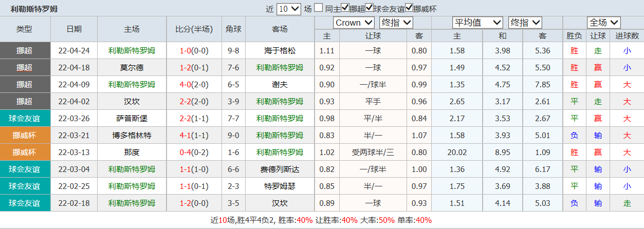Uncheck the 挪超 league filter checkbox

(345, 8)
